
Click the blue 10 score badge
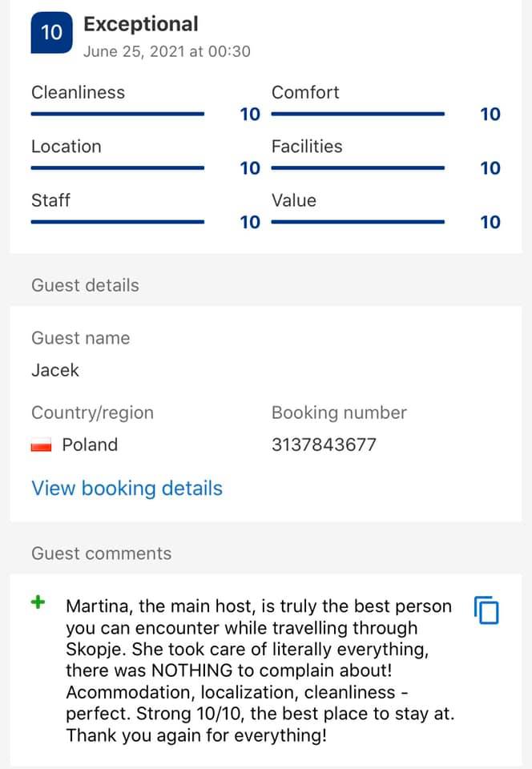51,32
